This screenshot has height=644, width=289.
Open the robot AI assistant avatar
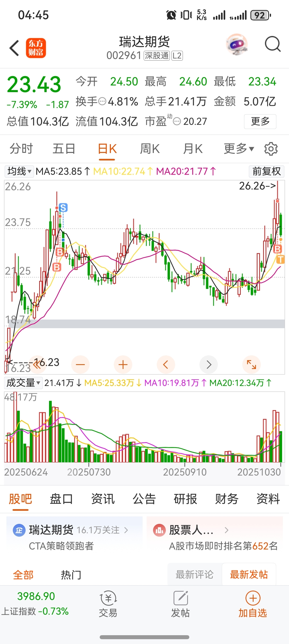point(237,45)
